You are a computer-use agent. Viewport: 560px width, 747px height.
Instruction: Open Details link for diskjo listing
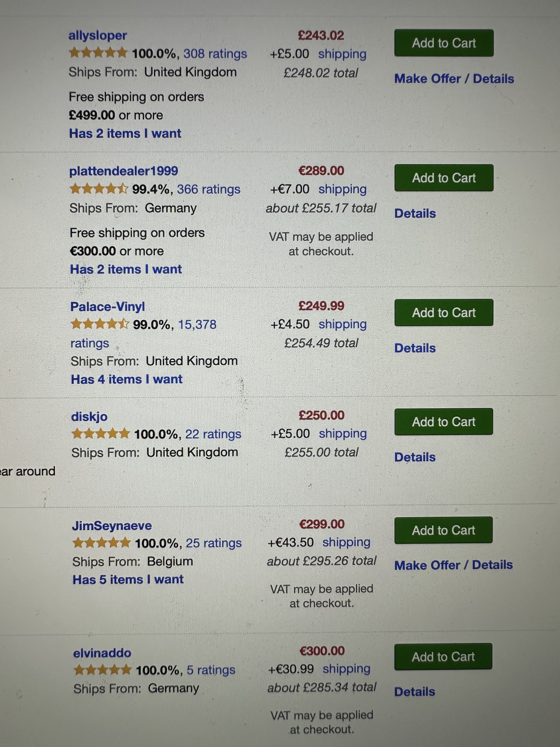(x=415, y=457)
